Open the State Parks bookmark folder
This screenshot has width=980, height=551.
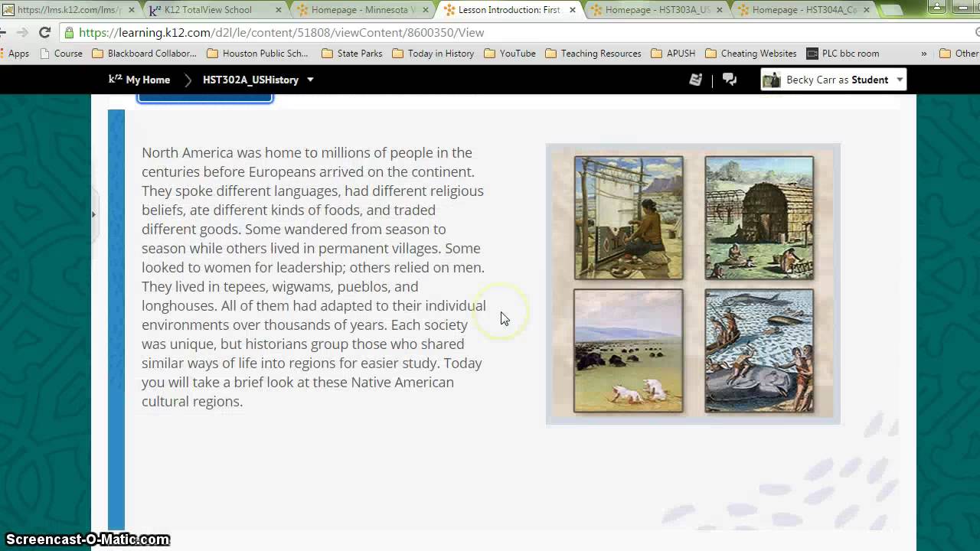[x=352, y=54]
